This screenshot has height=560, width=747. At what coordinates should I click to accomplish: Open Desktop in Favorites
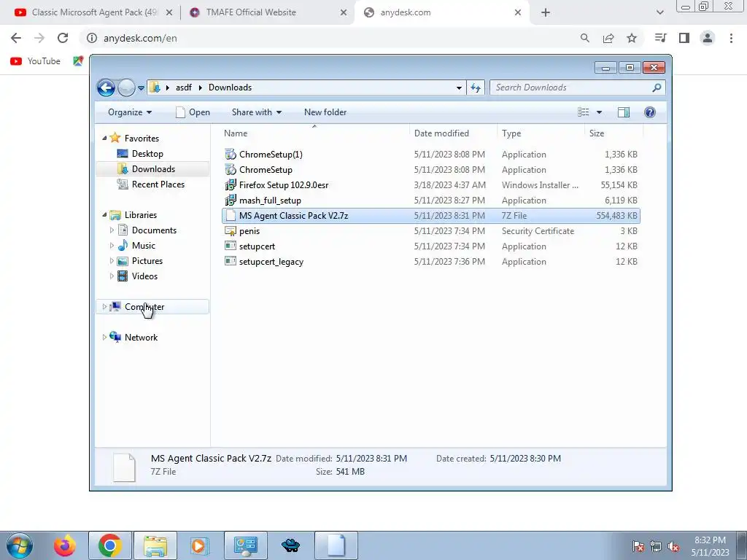tap(147, 154)
